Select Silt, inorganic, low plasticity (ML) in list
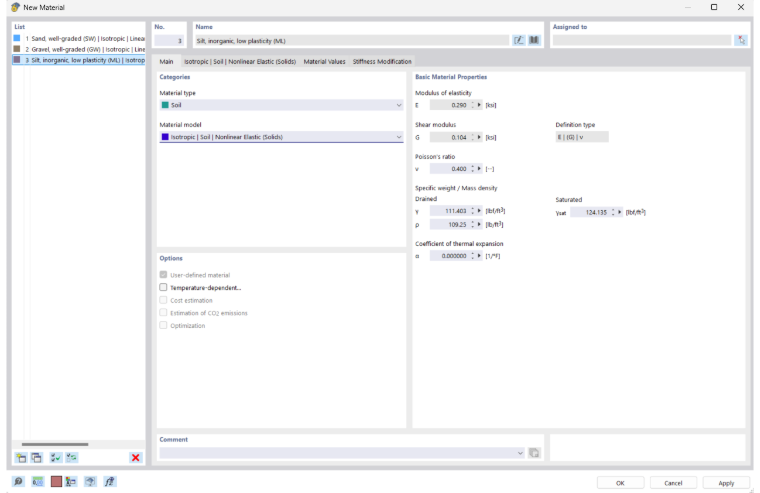760x493 pixels. tap(79, 60)
